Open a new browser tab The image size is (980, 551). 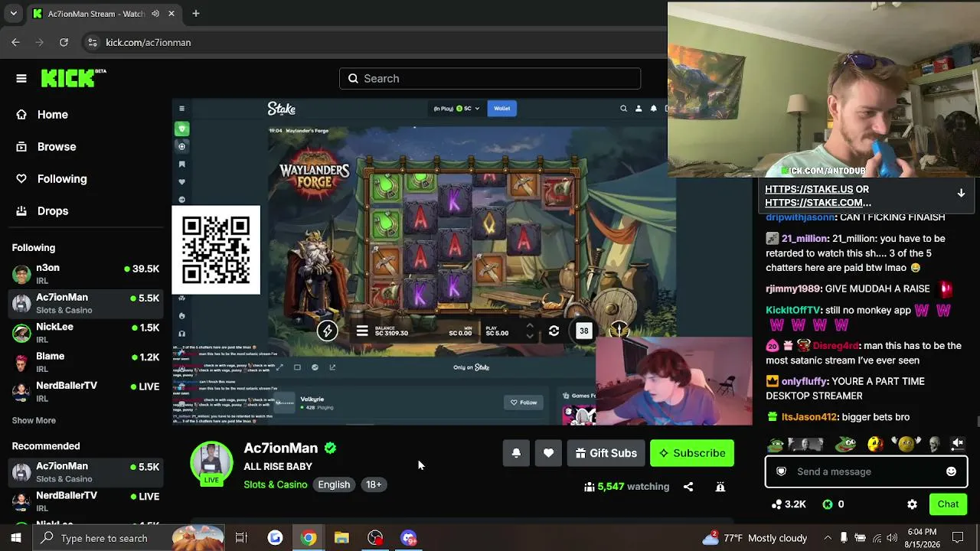point(196,14)
